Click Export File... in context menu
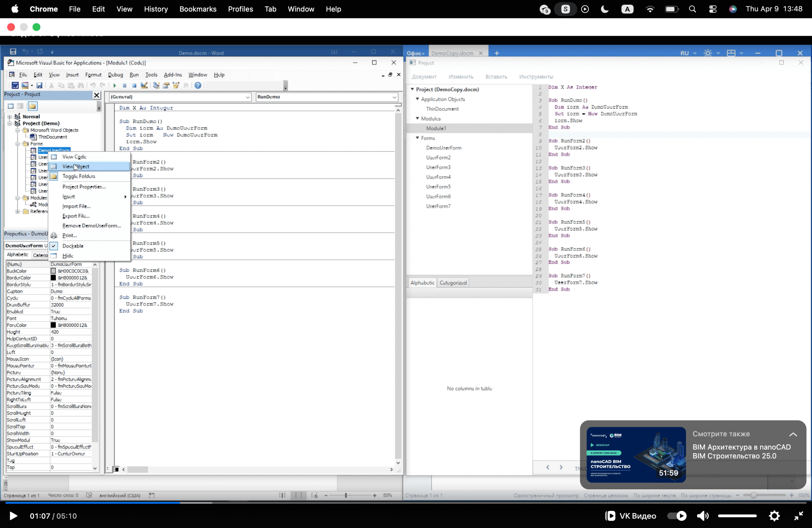Screen dimensions: 812x528 coord(76,216)
